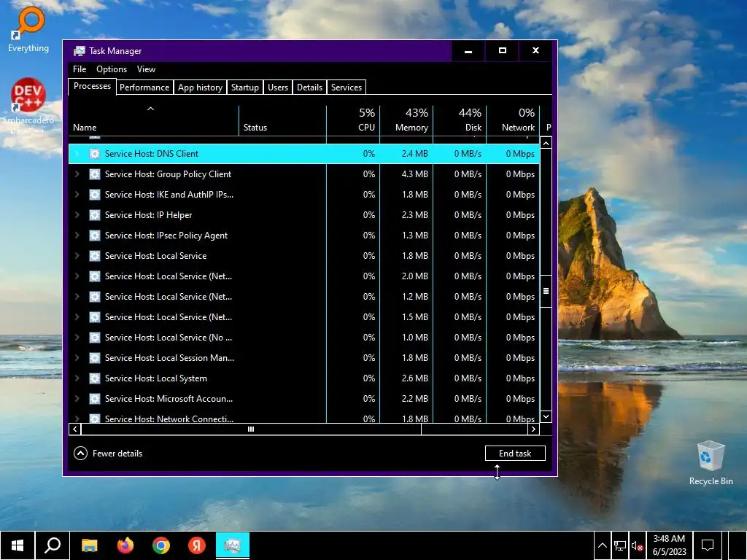Open the View menu
Screen dimensions: 747x560
point(146,69)
